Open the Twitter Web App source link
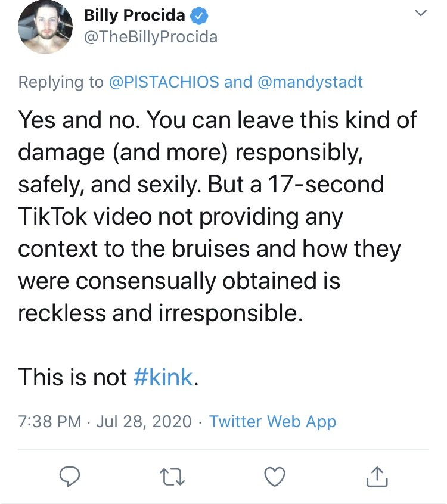Viewport: 447px width, 504px height. 273,422
